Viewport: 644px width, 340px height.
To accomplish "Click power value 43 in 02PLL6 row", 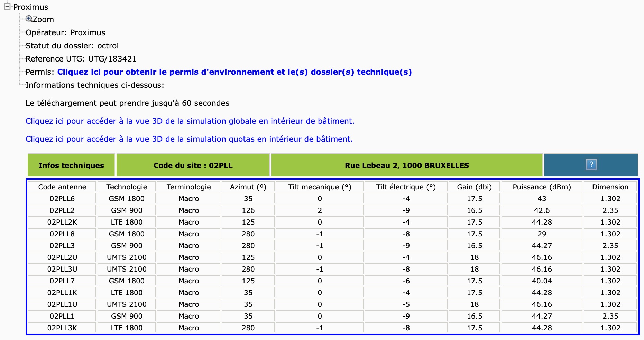I will pos(542,199).
